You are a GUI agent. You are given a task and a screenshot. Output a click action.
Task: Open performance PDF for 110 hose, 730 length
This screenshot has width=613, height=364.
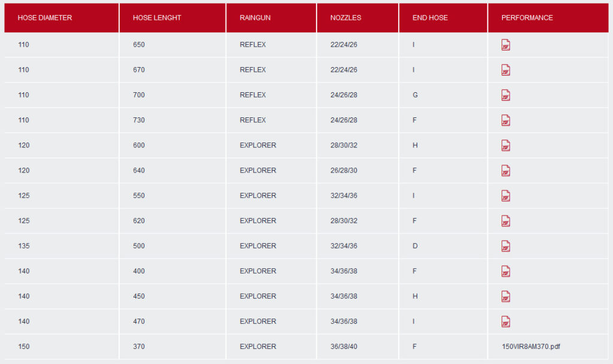click(x=505, y=120)
